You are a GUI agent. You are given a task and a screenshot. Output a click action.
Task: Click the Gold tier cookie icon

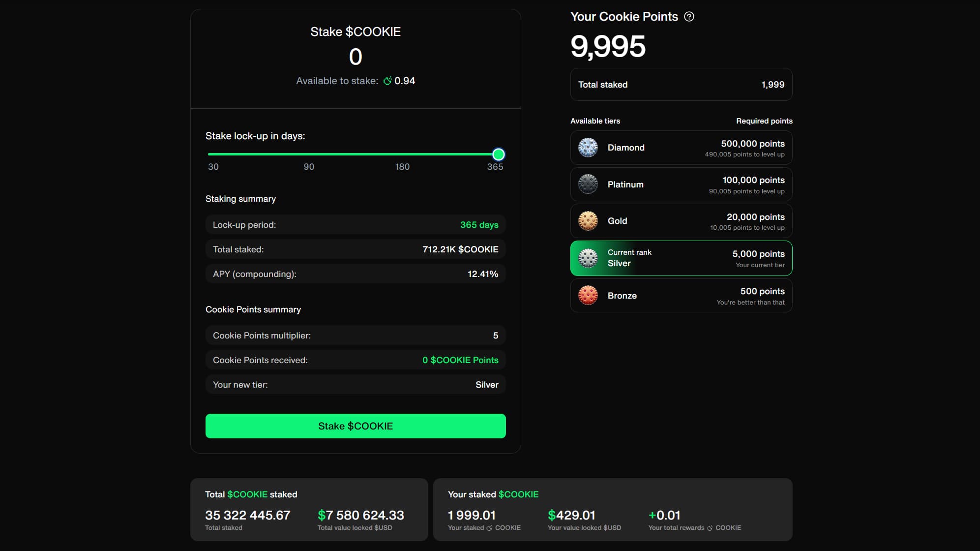(x=588, y=221)
